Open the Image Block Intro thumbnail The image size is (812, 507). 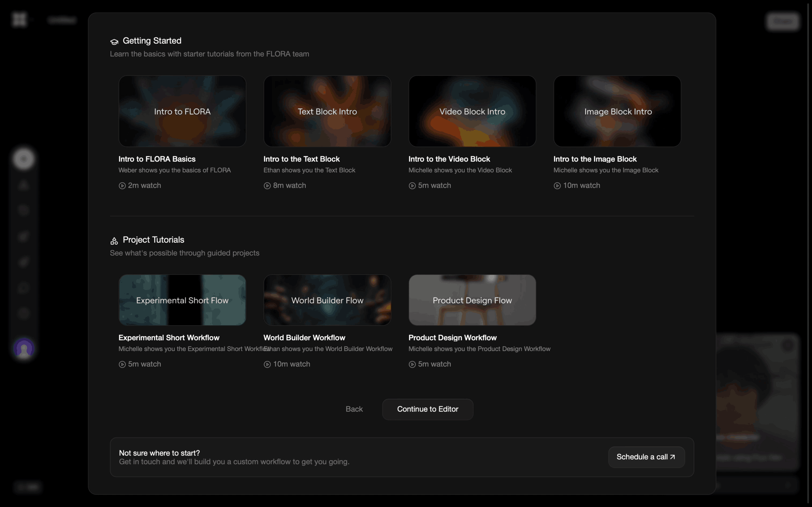tap(617, 111)
